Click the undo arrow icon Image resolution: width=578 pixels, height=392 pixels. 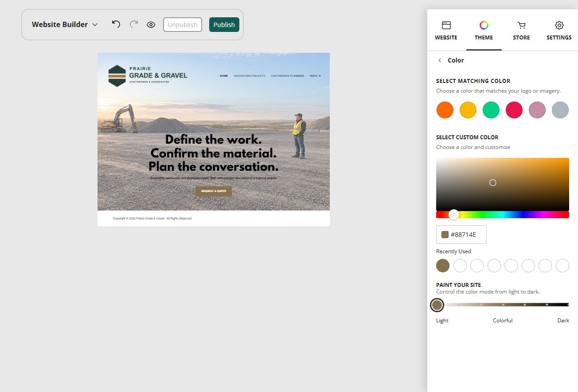coord(116,24)
